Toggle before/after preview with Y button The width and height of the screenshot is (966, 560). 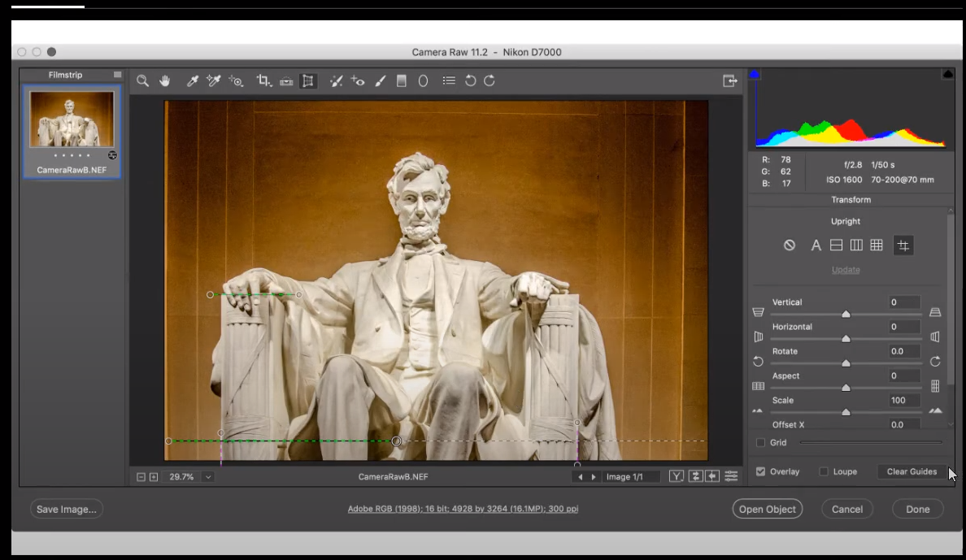pos(677,476)
